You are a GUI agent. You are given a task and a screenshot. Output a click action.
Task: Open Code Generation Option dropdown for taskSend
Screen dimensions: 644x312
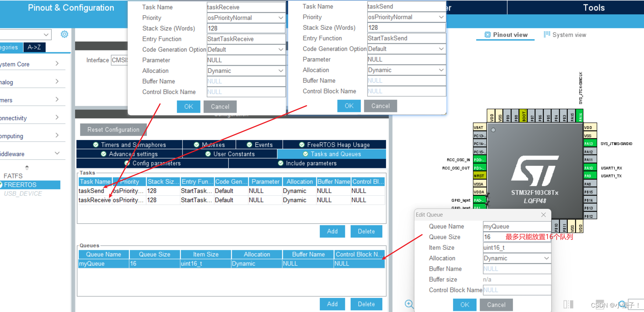(x=441, y=49)
